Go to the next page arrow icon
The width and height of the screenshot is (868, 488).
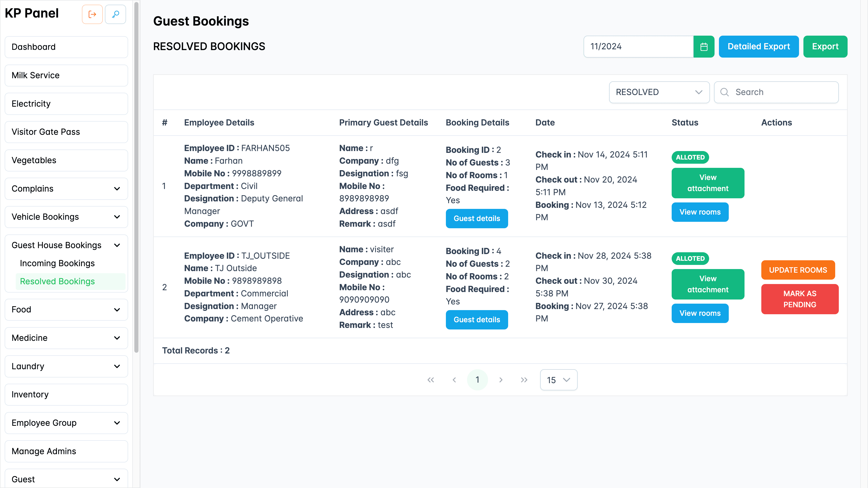(501, 380)
